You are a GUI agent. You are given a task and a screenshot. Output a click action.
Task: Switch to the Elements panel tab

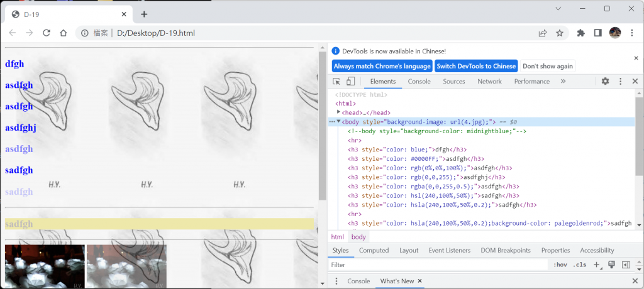click(x=383, y=81)
